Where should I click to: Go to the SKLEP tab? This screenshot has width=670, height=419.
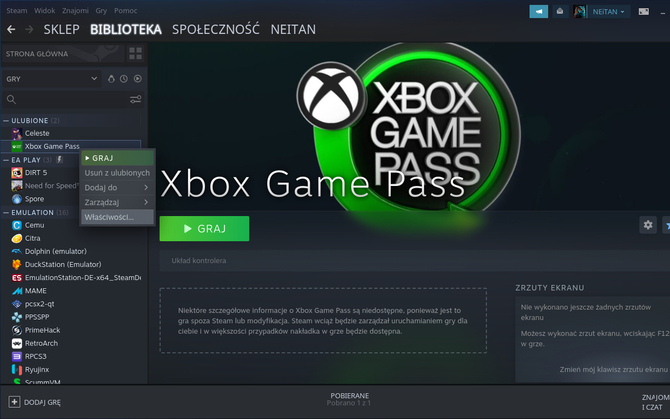coord(62,29)
